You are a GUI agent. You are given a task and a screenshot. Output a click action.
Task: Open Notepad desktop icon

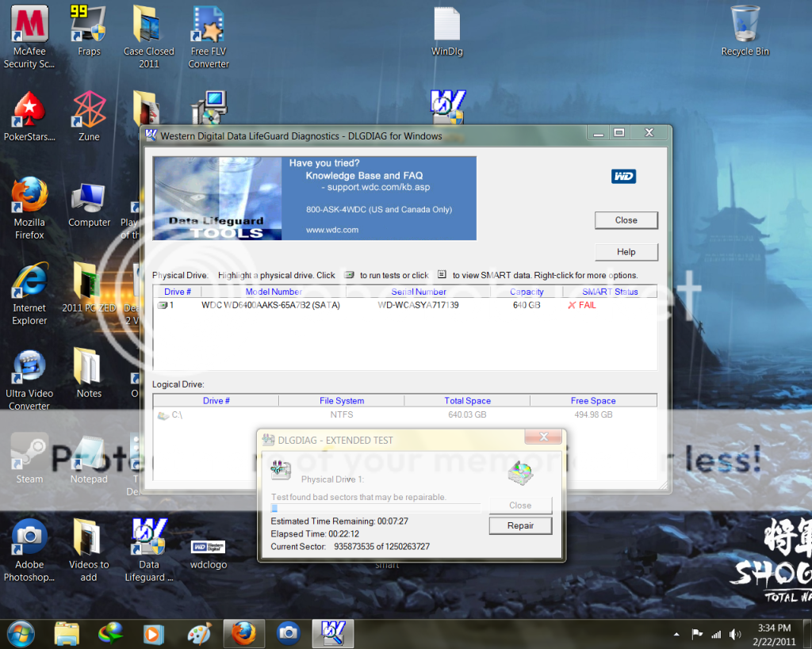pyautogui.click(x=89, y=459)
